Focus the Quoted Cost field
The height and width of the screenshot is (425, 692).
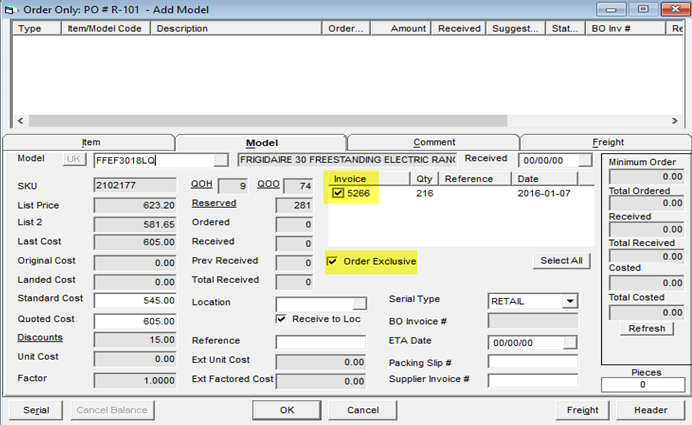point(135,321)
